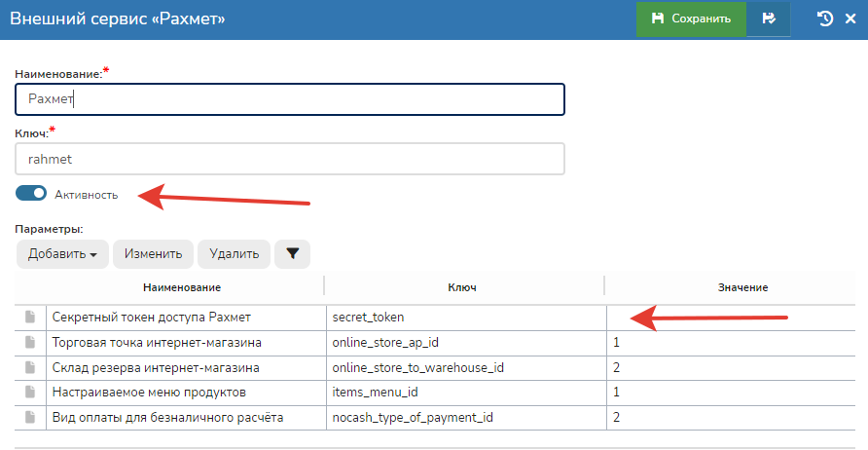Click the empty secret_token value cell

[736, 318]
